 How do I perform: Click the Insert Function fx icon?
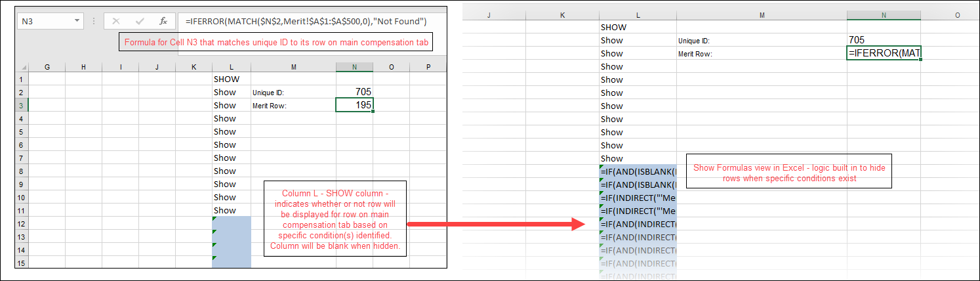pos(163,21)
